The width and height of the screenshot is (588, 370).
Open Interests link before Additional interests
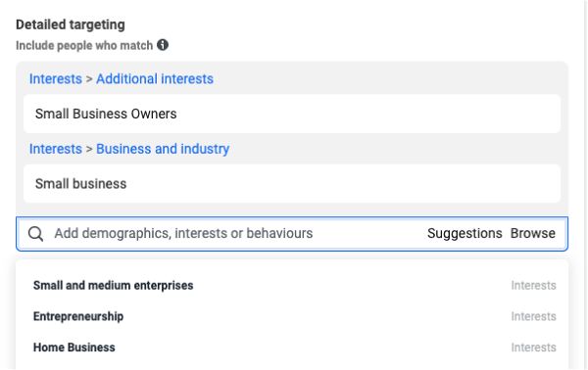click(x=56, y=79)
